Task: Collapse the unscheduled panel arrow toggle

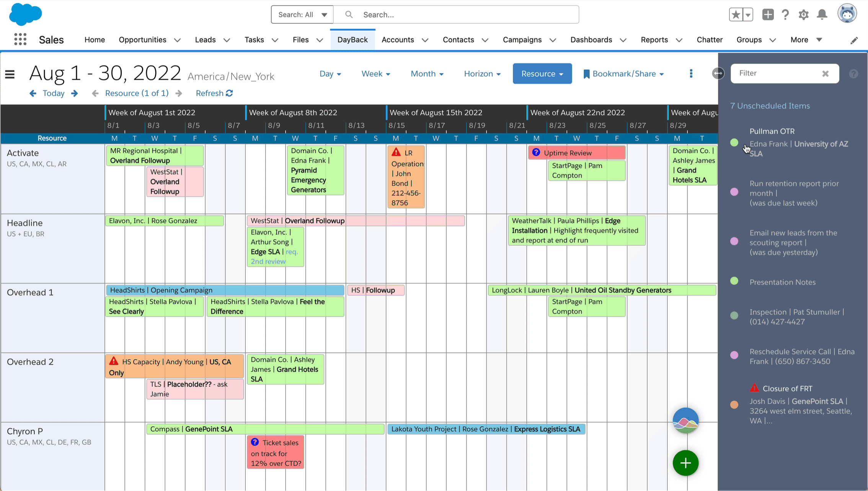Action: click(x=718, y=73)
